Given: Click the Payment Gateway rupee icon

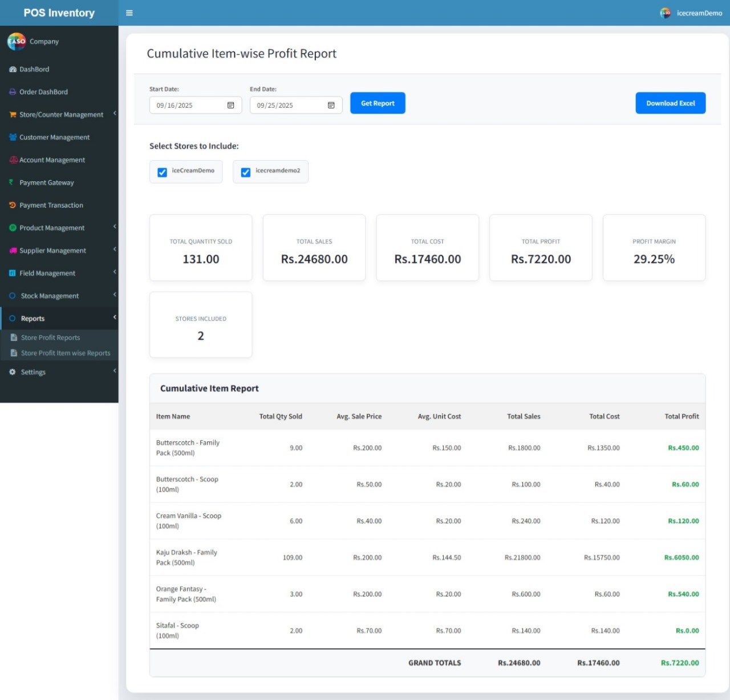Looking at the screenshot, I should tap(11, 182).
